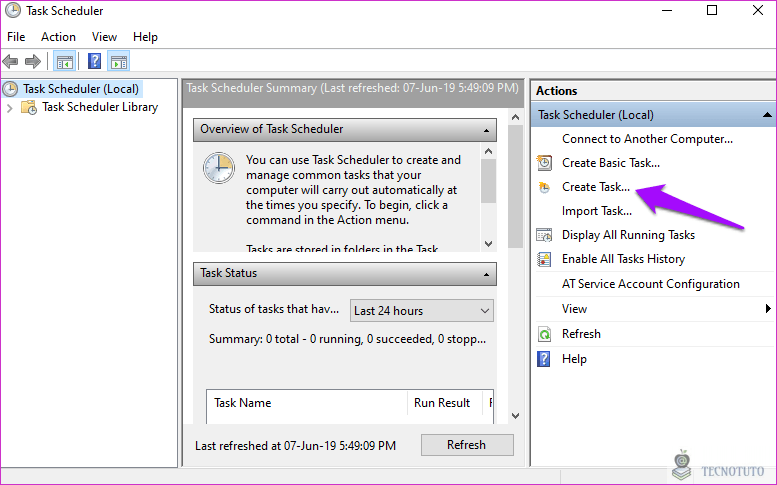Click the Enable All Tasks History icon
777x485 pixels.
pyautogui.click(x=544, y=259)
